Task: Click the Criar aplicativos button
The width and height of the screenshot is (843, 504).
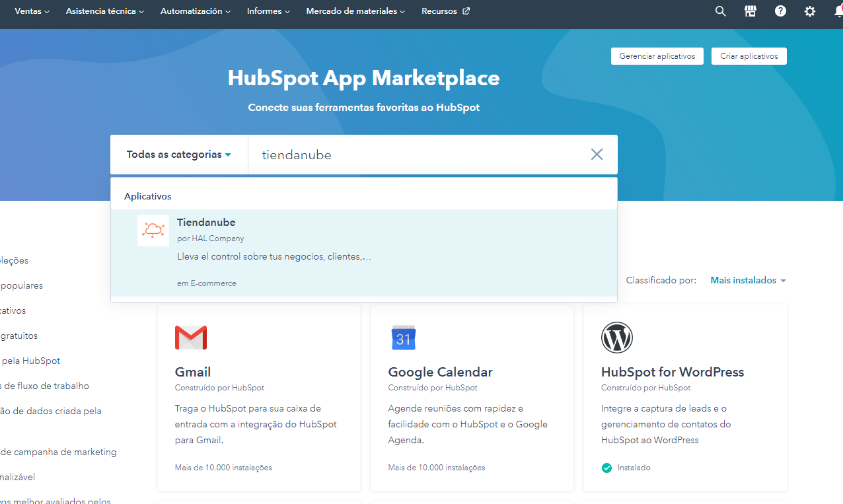Action: point(749,56)
